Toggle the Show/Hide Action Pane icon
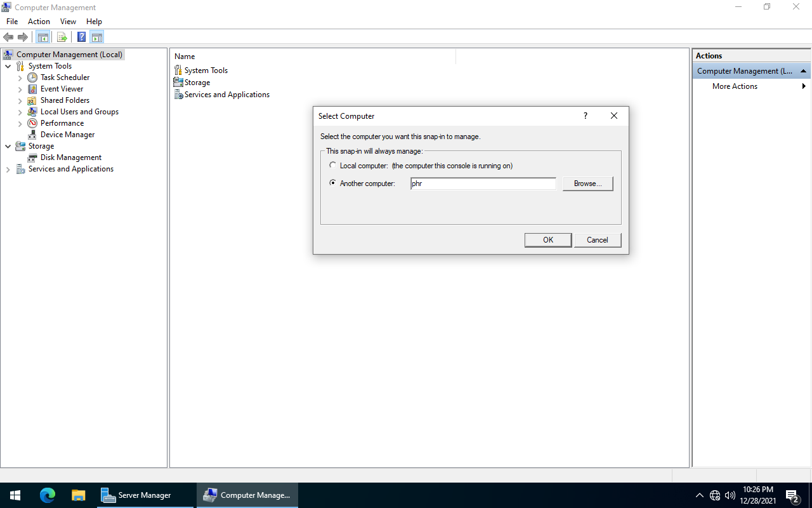 coord(96,37)
